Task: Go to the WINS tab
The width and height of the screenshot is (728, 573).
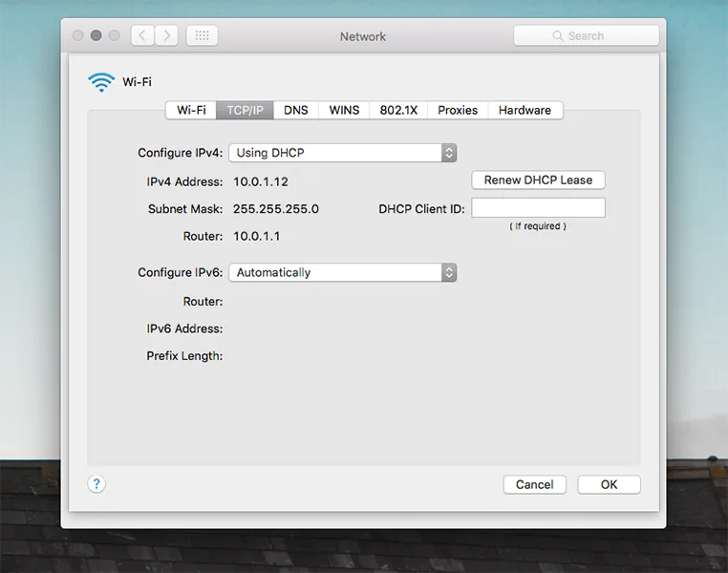Action: tap(344, 110)
